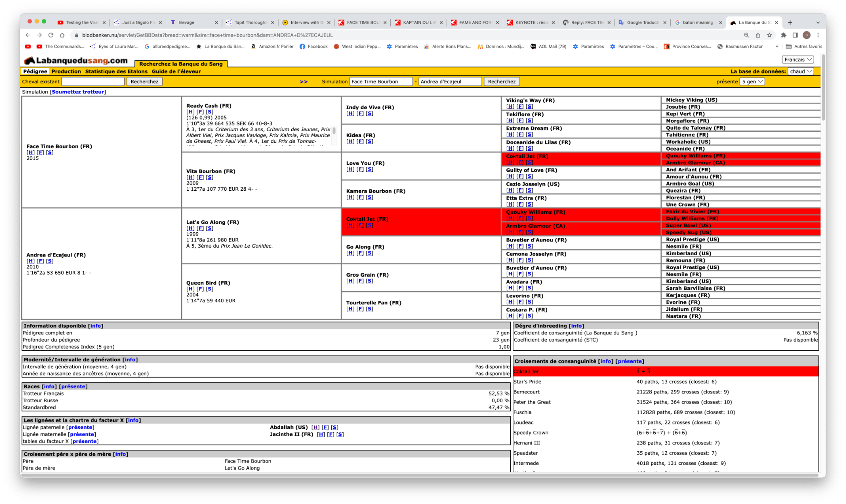The height and width of the screenshot is (504, 846).
Task: Open the side panel icon
Action: click(795, 35)
